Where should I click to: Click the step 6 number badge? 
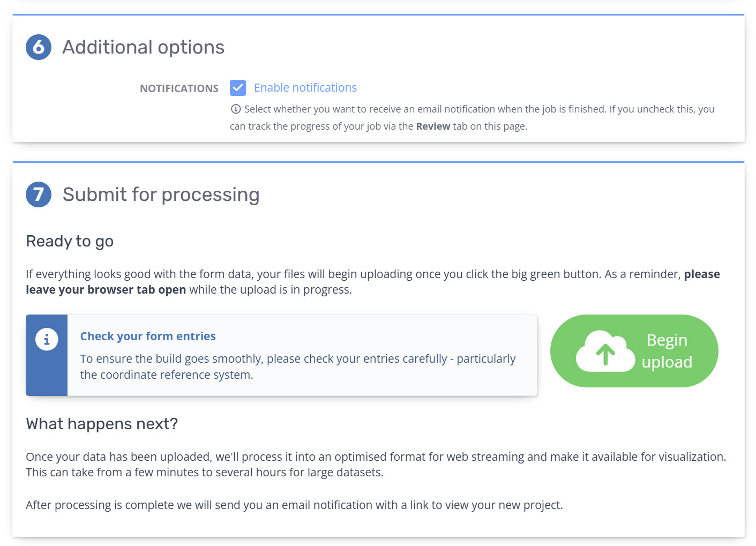pos(39,47)
